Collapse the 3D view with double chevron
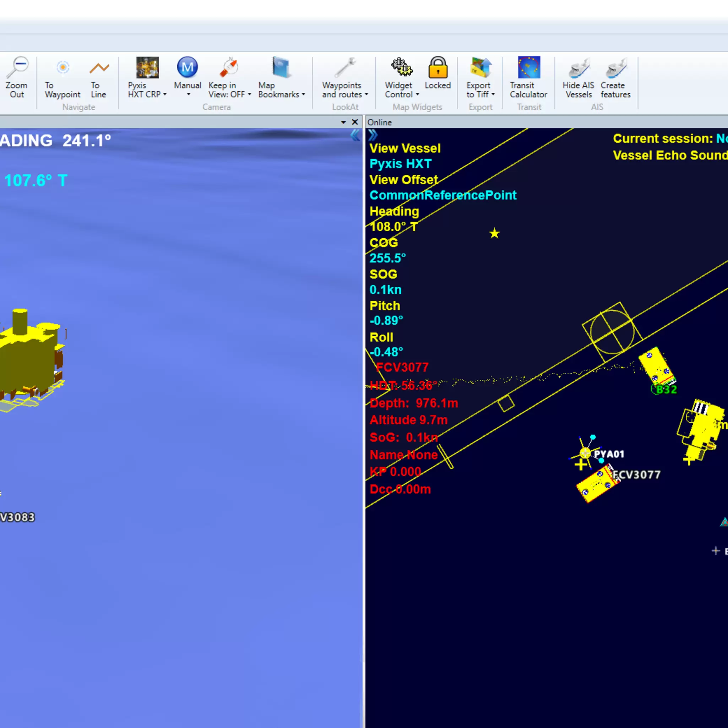This screenshot has width=728, height=728. click(355, 135)
